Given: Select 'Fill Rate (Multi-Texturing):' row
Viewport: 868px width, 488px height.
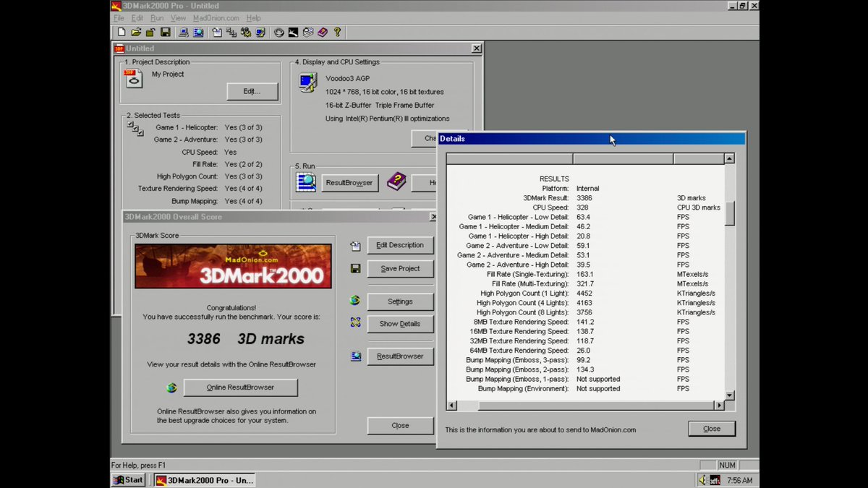Looking at the screenshot, I should [x=584, y=284].
